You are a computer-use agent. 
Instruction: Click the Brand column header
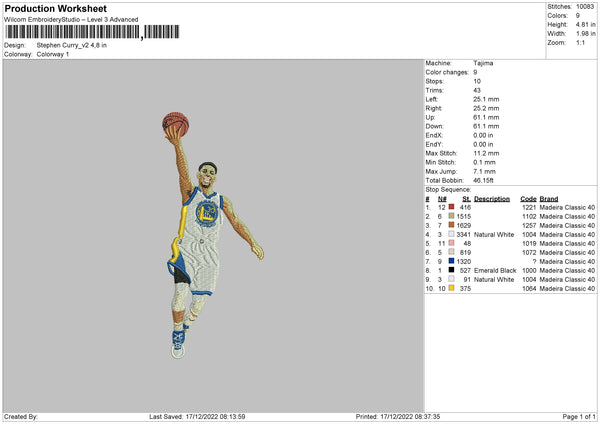(549, 199)
